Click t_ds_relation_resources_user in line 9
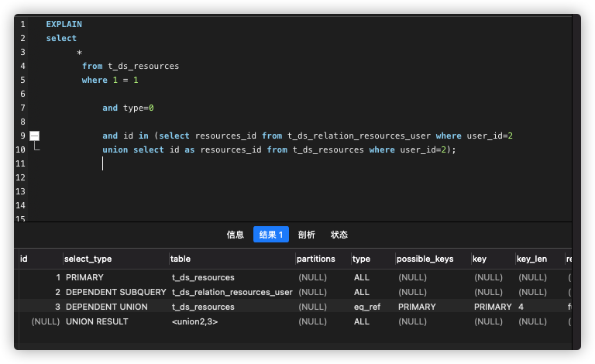Screen dimensions: 595x364 point(359,136)
